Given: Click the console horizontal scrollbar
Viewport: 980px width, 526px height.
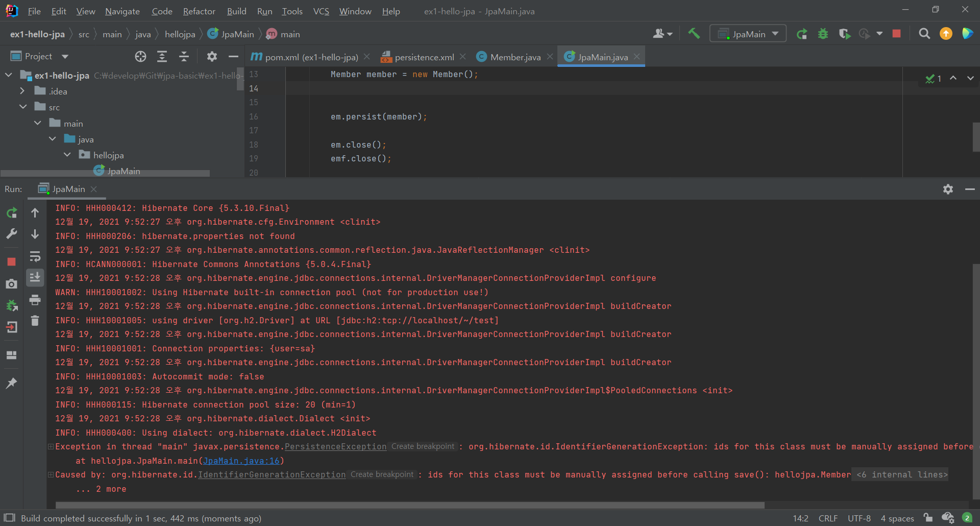Looking at the screenshot, I should coord(410,505).
